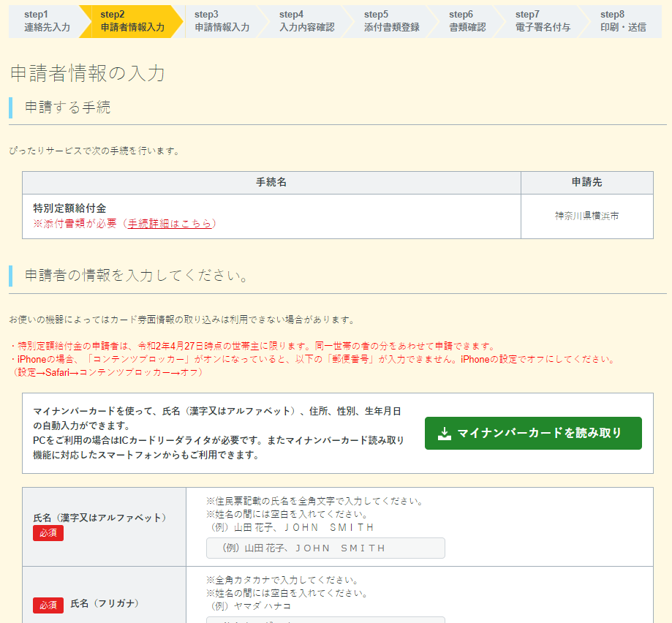
Task: Click ※住民票記載の氏名 instruction line
Action: 315,502
